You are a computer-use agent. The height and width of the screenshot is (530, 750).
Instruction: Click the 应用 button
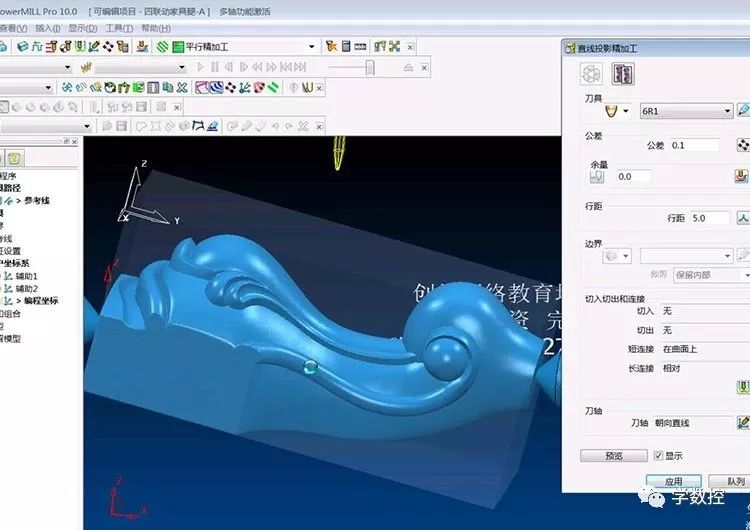point(673,481)
